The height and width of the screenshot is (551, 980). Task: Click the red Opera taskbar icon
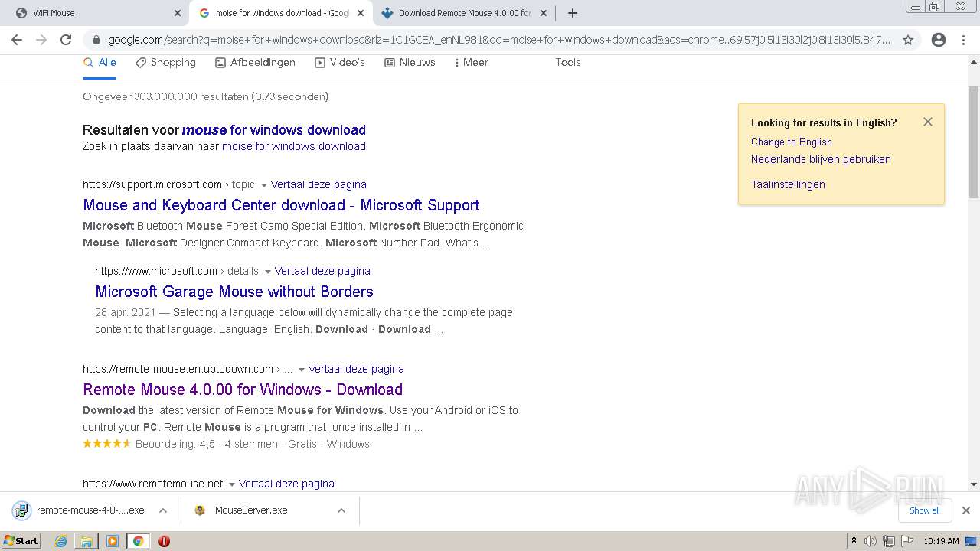tap(164, 541)
